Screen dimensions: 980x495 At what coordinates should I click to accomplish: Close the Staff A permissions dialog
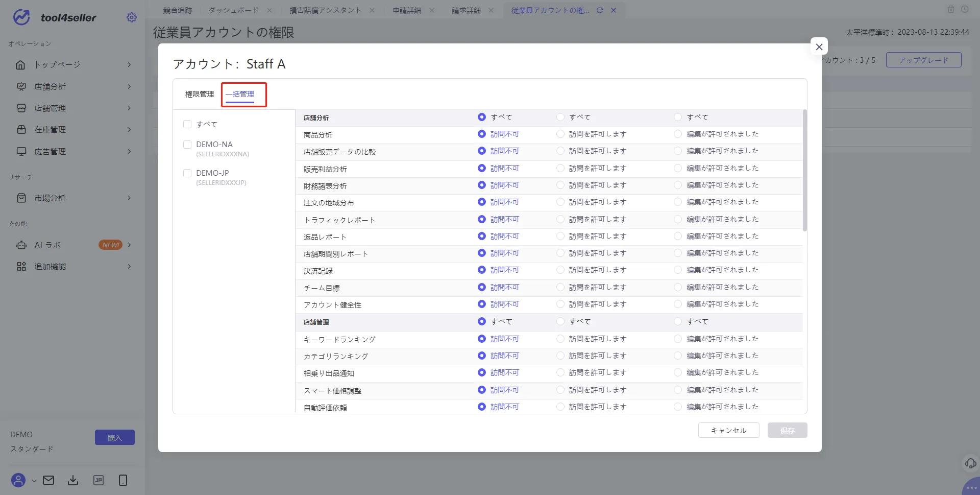coord(819,46)
